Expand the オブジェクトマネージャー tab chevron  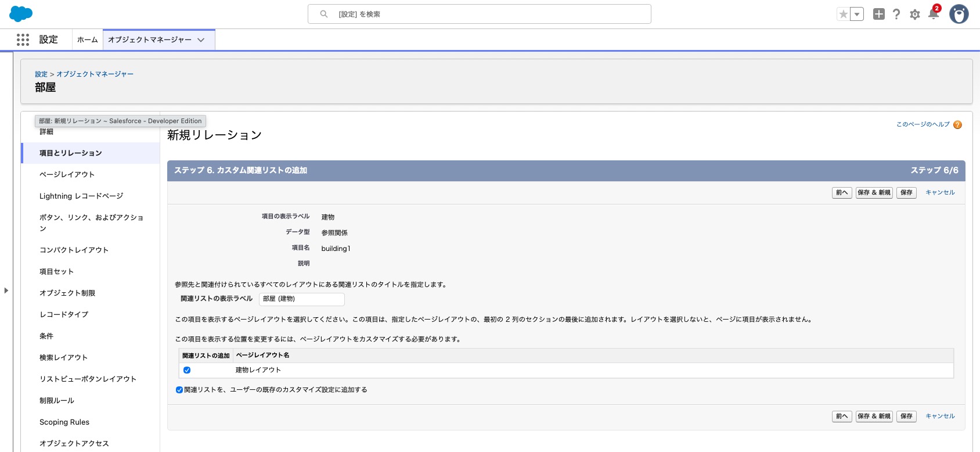201,40
